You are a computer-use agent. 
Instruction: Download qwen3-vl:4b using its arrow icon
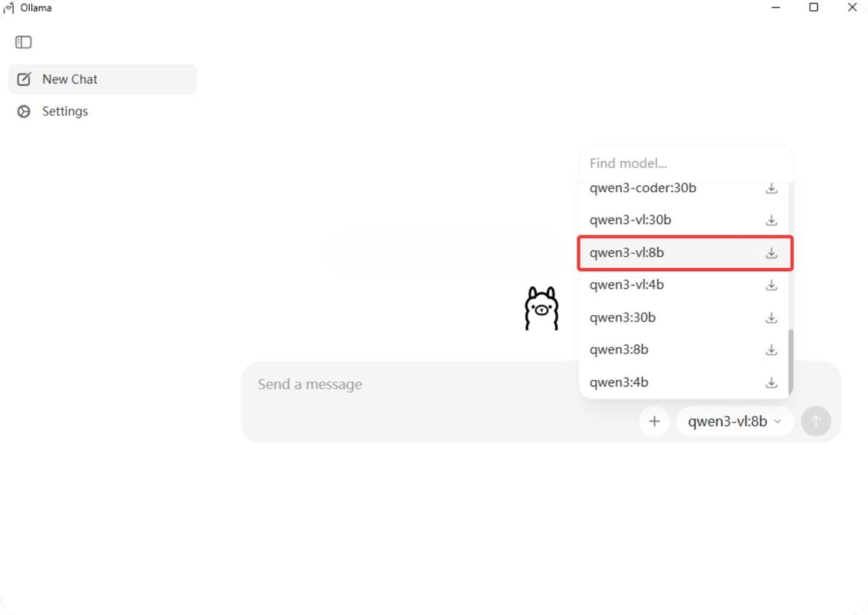click(771, 285)
